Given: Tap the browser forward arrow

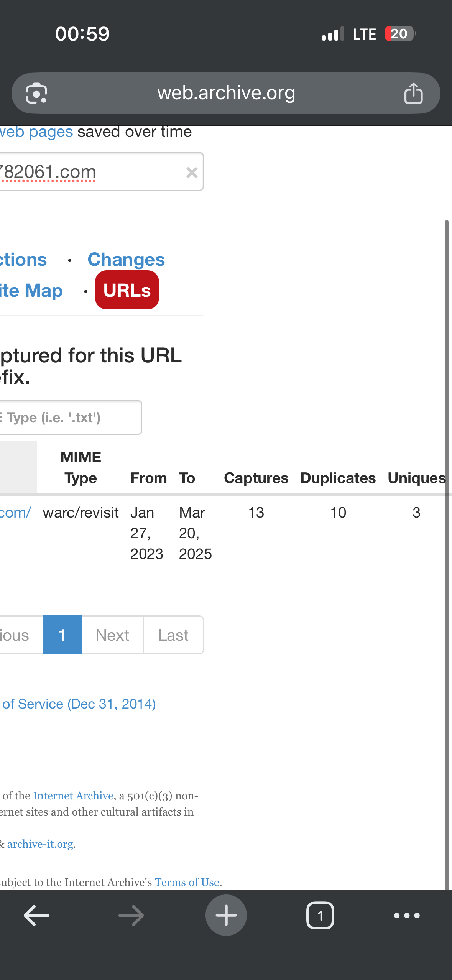Looking at the screenshot, I should [131, 915].
